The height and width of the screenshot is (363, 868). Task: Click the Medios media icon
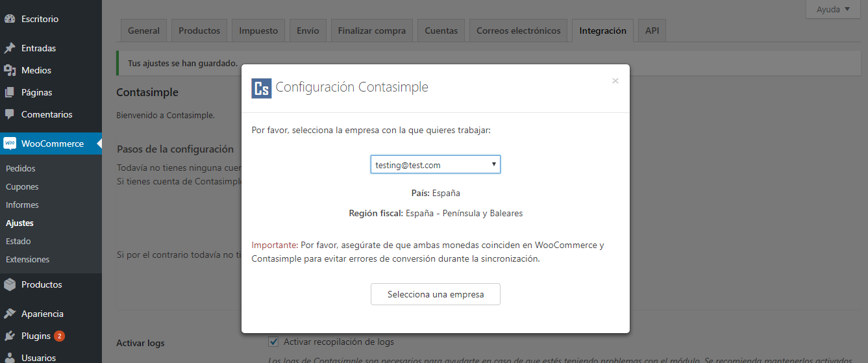10,70
